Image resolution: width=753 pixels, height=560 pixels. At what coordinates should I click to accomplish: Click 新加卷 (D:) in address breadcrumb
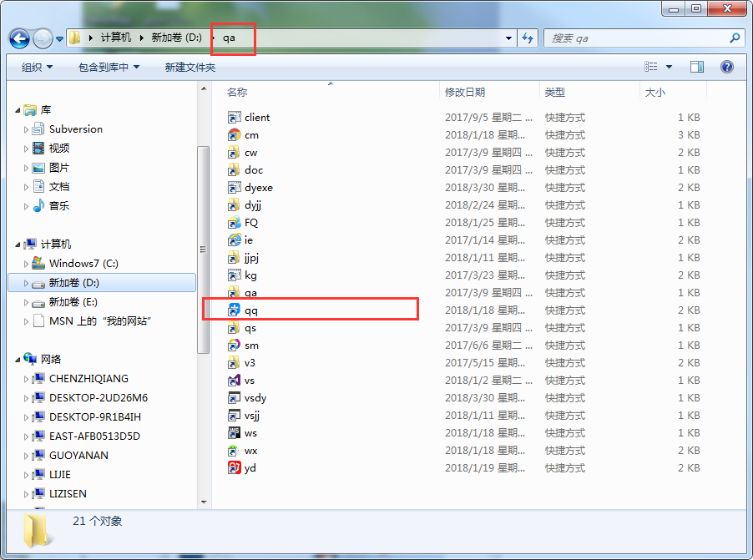tap(177, 38)
